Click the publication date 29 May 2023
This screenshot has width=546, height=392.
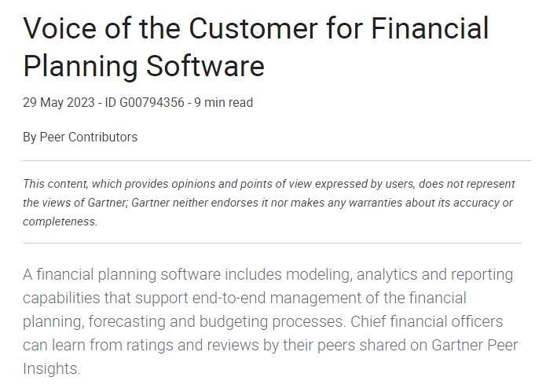click(x=58, y=103)
